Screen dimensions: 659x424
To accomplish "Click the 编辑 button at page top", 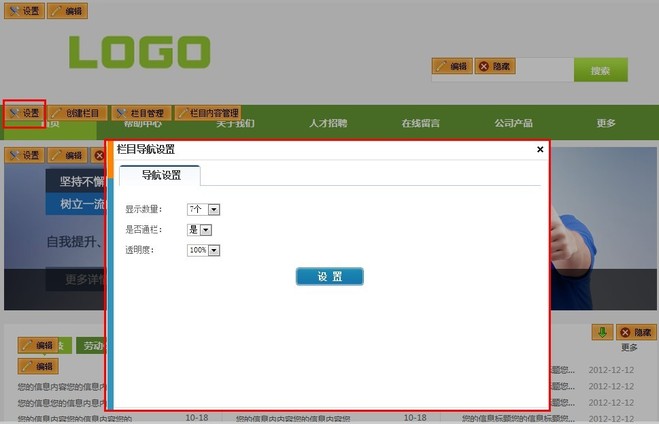I will (x=67, y=11).
